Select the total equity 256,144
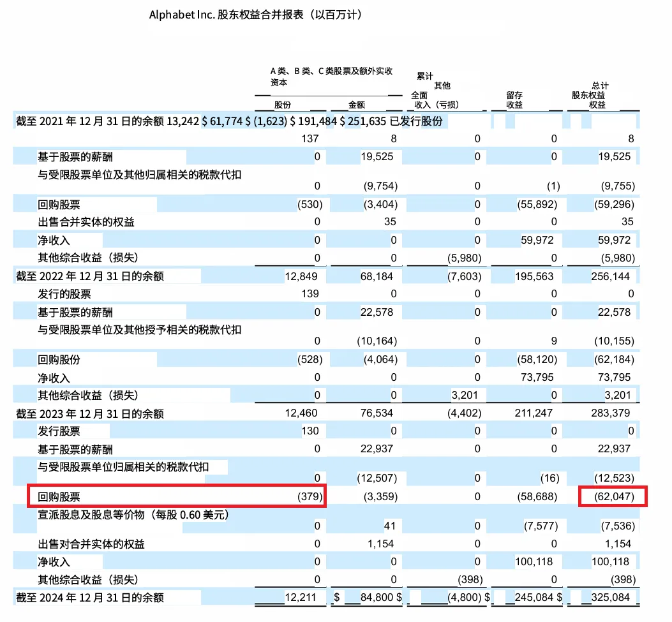Viewport: 672px width, 622px height. [610, 277]
